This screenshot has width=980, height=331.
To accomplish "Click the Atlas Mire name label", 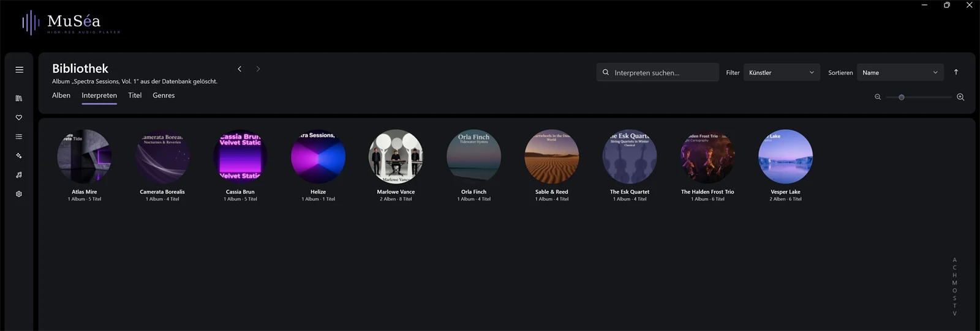I will coord(85,192).
